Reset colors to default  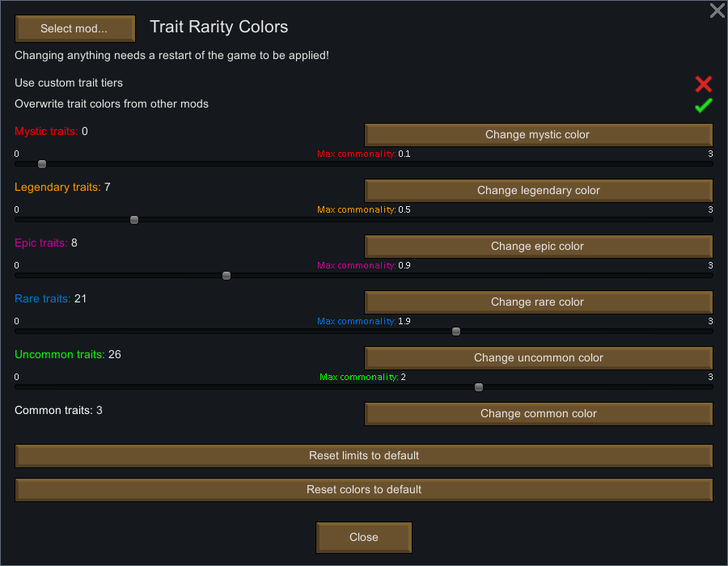[x=364, y=489]
